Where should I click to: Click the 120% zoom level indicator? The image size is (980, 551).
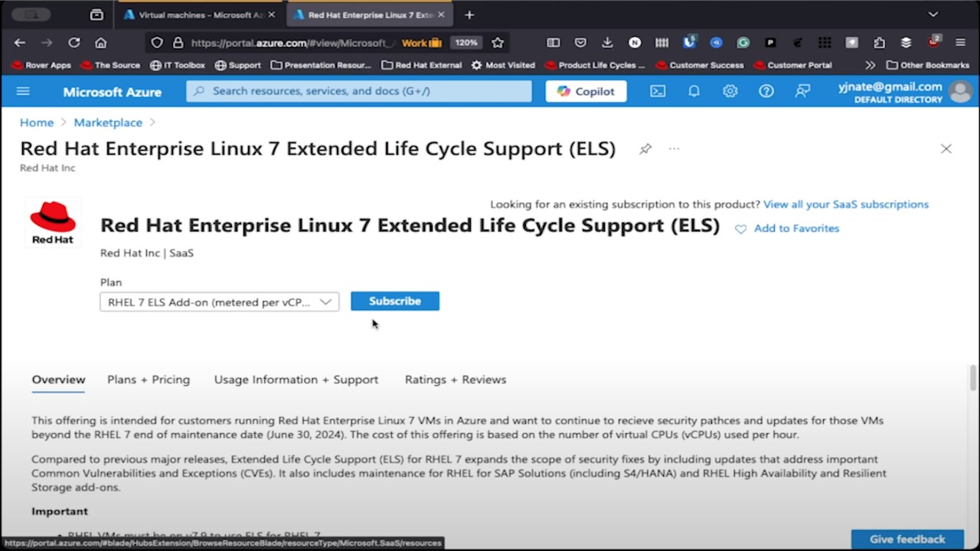[465, 43]
